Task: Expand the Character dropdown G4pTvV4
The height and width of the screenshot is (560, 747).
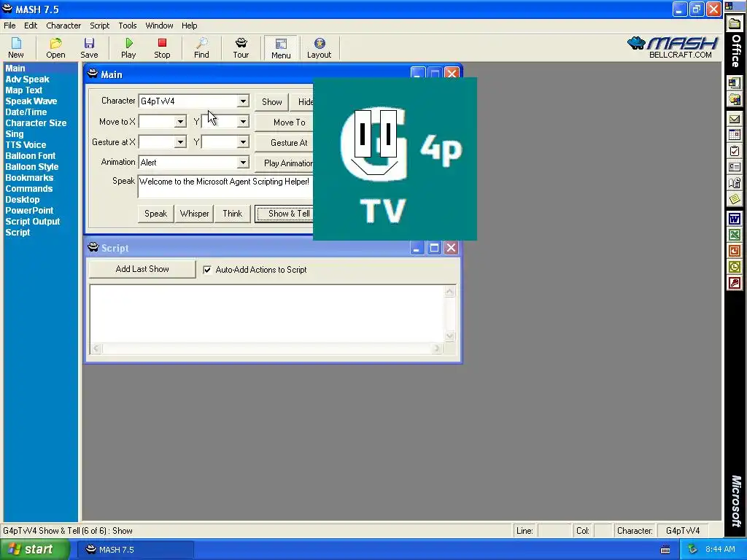Action: [x=243, y=101]
